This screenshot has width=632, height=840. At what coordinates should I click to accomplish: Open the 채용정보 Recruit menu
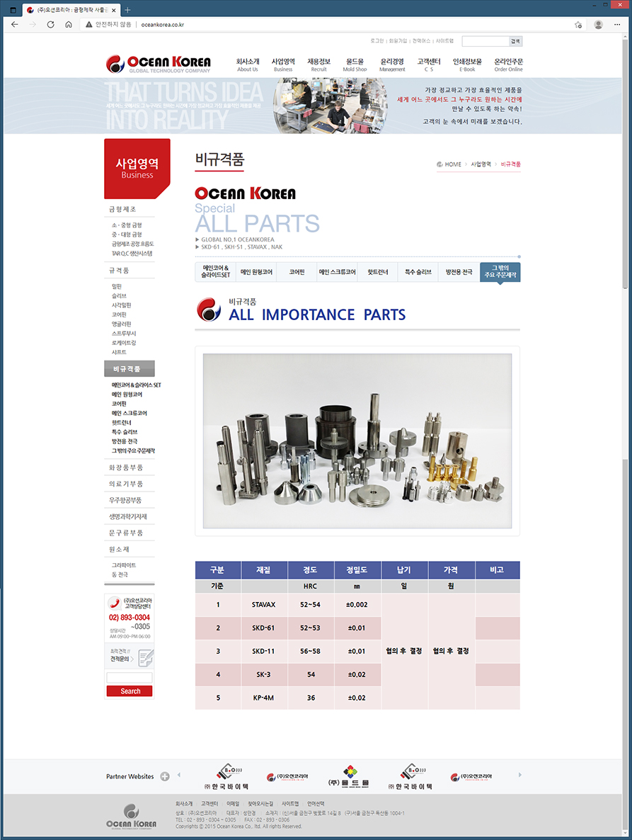(x=318, y=64)
